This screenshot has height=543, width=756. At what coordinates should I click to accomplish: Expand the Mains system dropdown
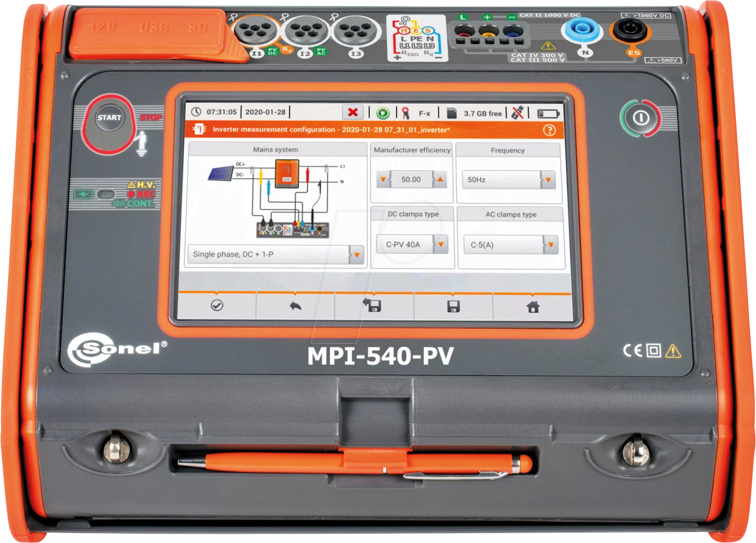click(x=356, y=254)
